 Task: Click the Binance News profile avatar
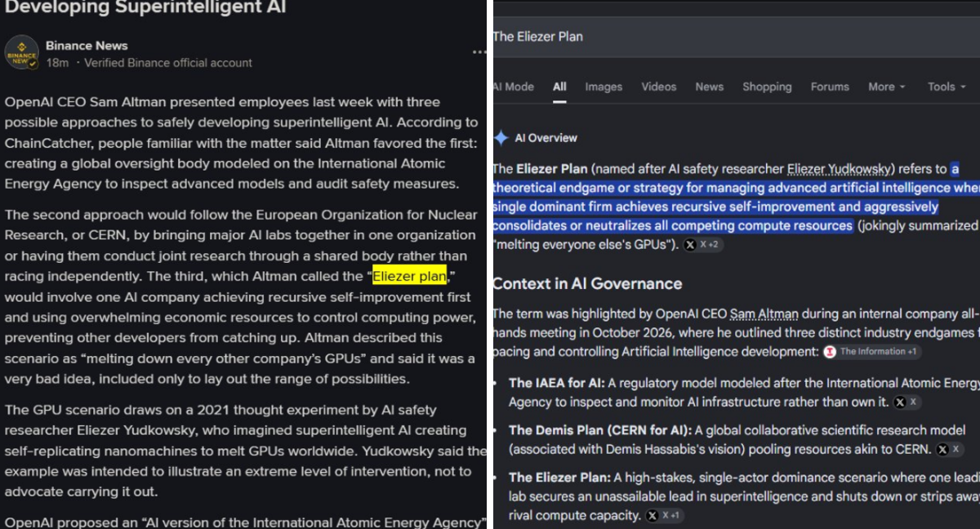pyautogui.click(x=22, y=52)
